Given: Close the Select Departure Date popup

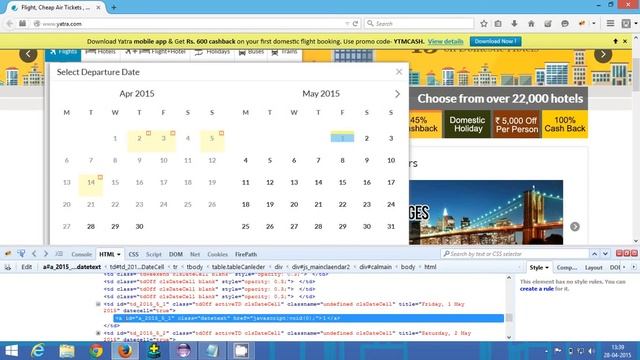Looking at the screenshot, I should pyautogui.click(x=399, y=72).
